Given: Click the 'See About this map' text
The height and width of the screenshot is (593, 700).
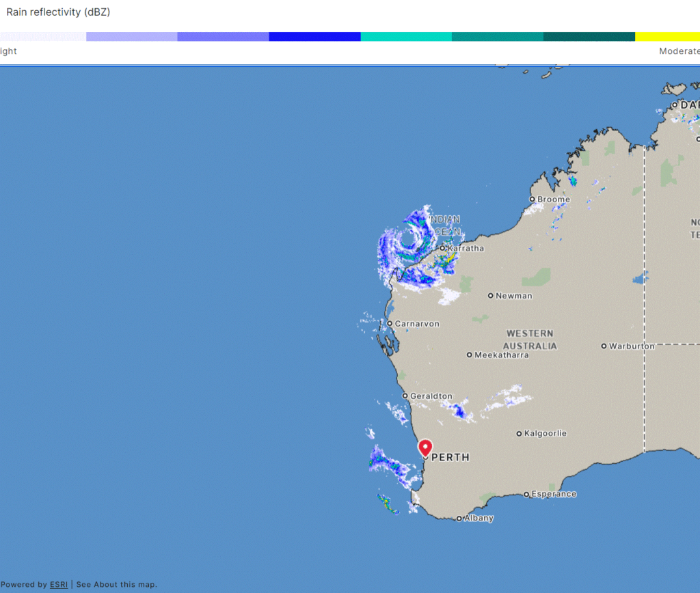Looking at the screenshot, I should point(116,584).
